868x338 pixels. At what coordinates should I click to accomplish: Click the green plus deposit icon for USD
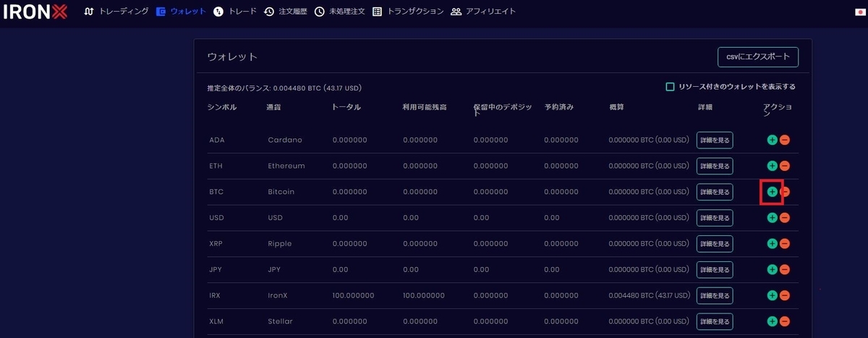[772, 217]
